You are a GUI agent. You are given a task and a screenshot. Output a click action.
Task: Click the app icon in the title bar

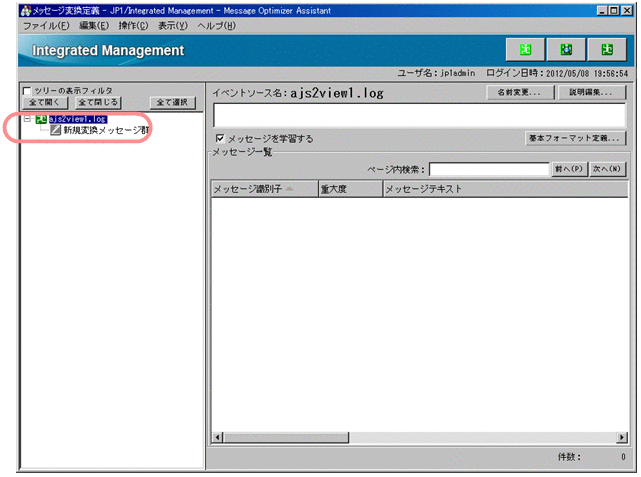tap(25, 10)
